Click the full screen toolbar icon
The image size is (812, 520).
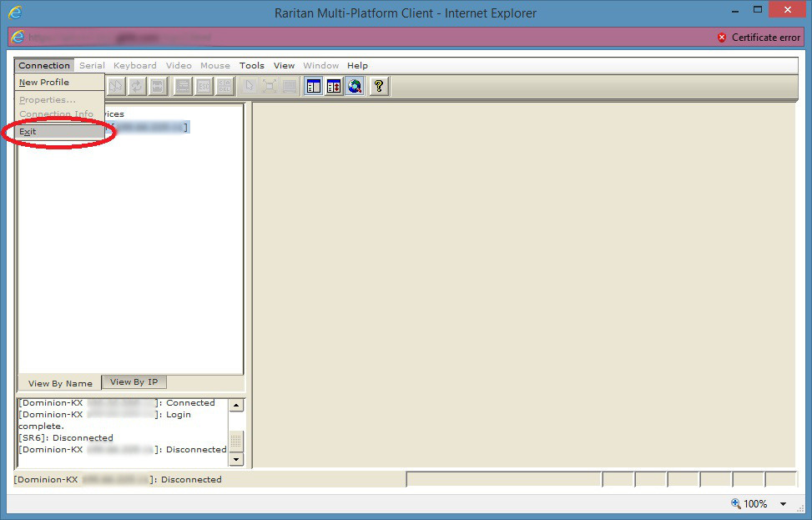[x=270, y=87]
